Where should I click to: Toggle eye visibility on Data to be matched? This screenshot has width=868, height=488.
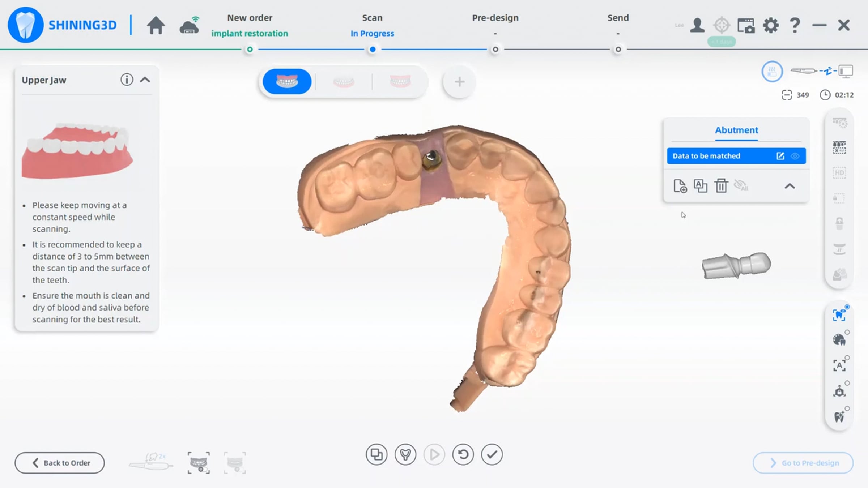pos(795,156)
